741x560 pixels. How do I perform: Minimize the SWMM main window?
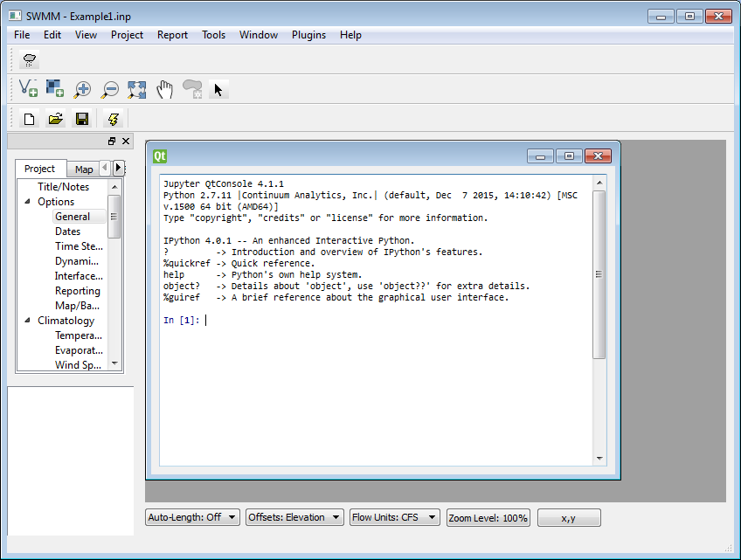pyautogui.click(x=661, y=17)
